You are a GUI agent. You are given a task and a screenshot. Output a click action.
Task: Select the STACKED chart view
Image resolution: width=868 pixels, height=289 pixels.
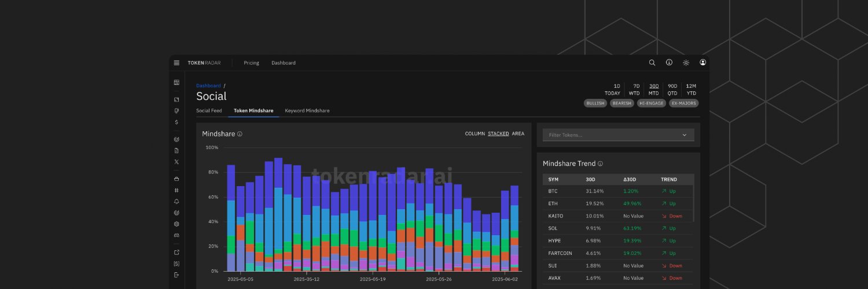tap(498, 134)
